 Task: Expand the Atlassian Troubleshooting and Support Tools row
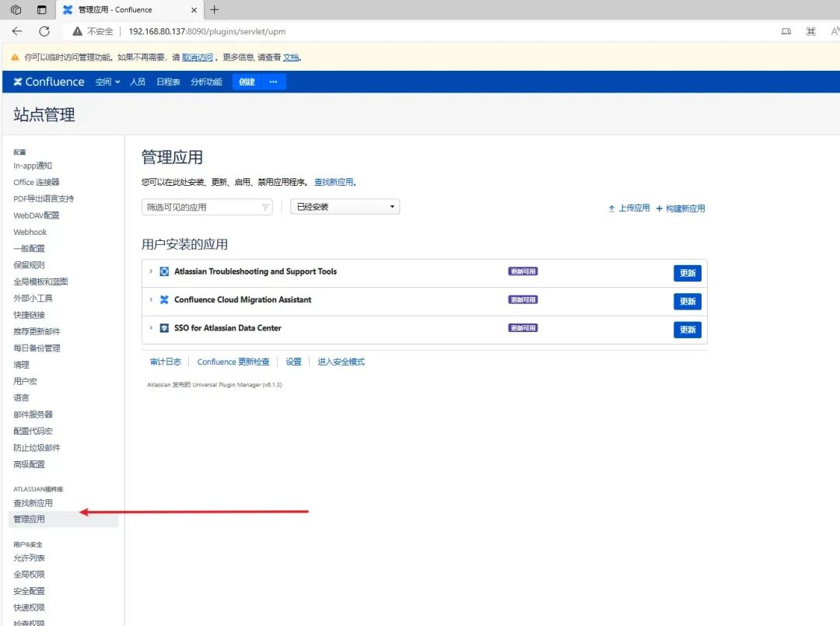point(151,271)
